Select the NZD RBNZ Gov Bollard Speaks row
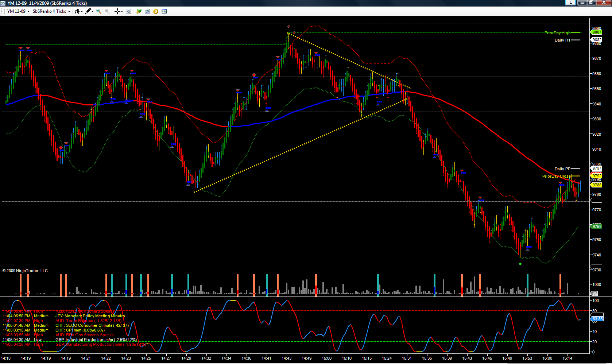This screenshot has height=364, width=612. [59, 311]
